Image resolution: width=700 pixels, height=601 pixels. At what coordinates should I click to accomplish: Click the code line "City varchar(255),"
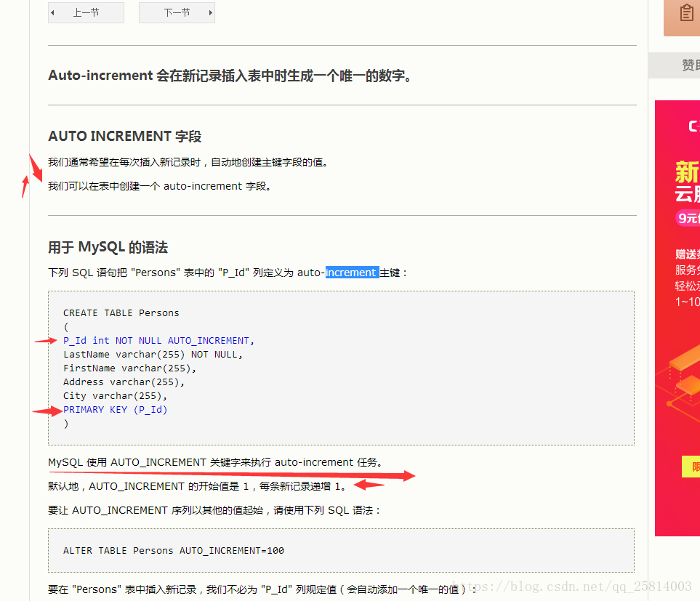pos(115,396)
